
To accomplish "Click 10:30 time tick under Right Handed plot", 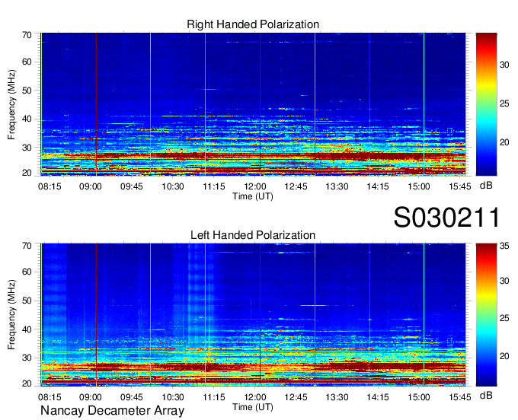I will point(173,186).
